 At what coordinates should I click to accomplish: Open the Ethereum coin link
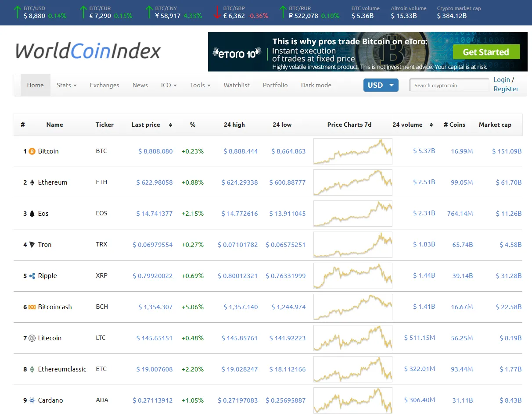coord(53,182)
